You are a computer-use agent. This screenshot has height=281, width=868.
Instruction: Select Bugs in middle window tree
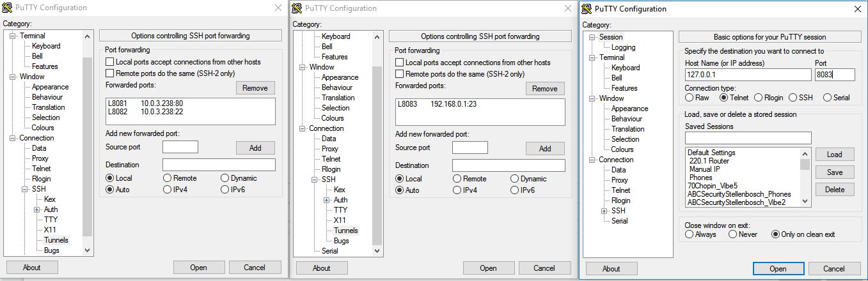pos(342,241)
